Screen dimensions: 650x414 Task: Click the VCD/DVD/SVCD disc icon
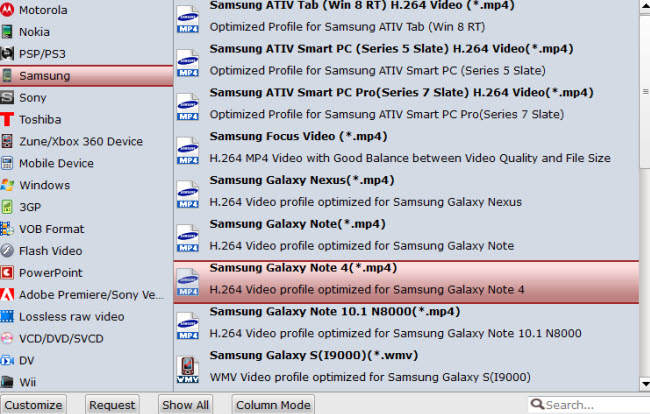[7, 339]
